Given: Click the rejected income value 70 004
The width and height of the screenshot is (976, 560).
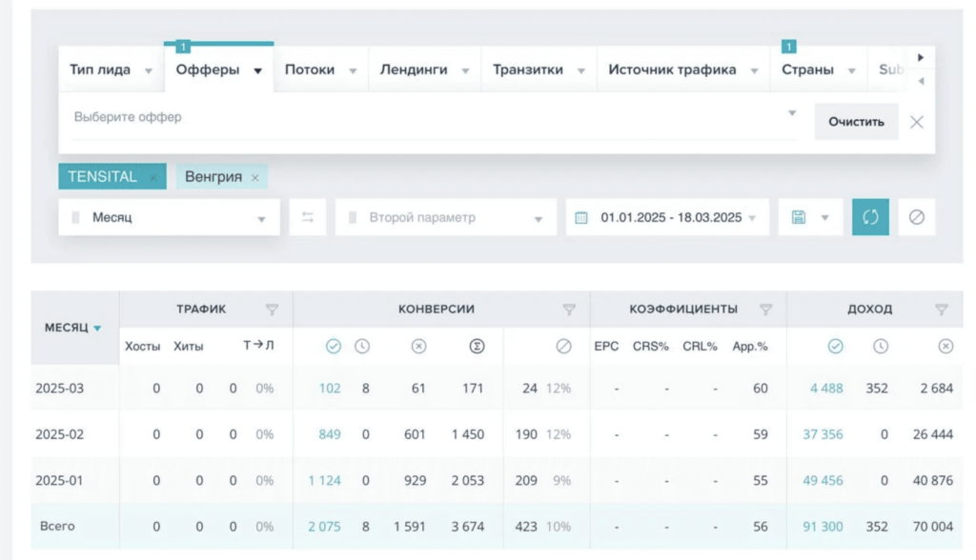Looking at the screenshot, I should [x=933, y=527].
